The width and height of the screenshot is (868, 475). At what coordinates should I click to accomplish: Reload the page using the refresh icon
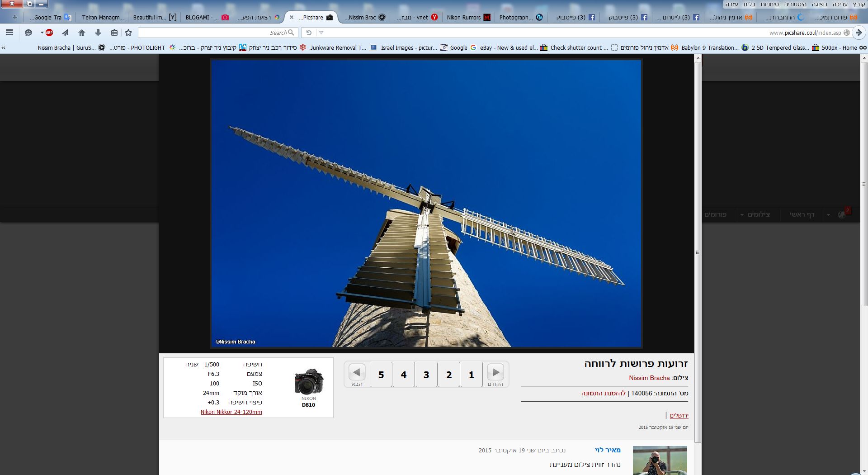pyautogui.click(x=309, y=33)
